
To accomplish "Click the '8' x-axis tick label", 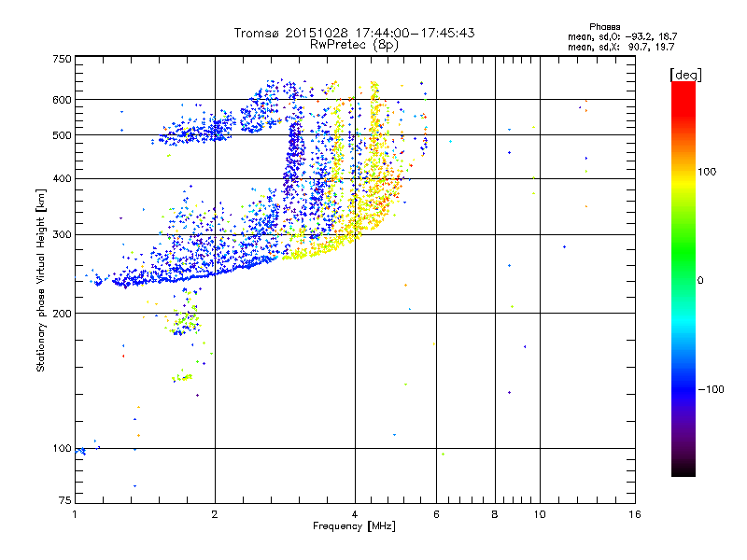I will point(495,514).
